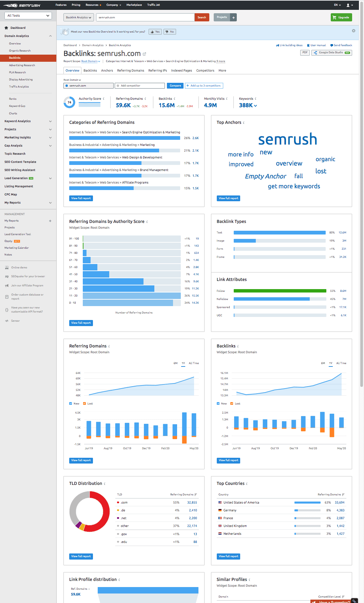The width and height of the screenshot is (364, 603).
Task: Click thumbs-up Yes feedback button
Action: pyautogui.click(x=155, y=32)
